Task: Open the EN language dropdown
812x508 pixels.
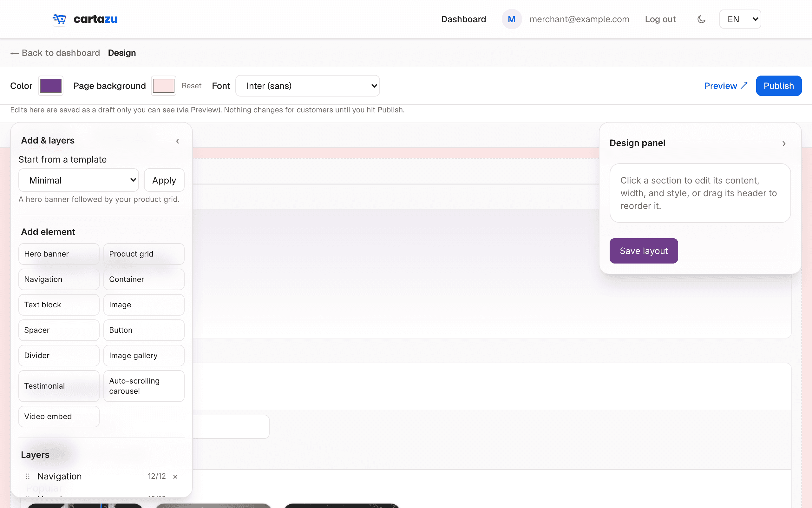Action: tap(740, 19)
